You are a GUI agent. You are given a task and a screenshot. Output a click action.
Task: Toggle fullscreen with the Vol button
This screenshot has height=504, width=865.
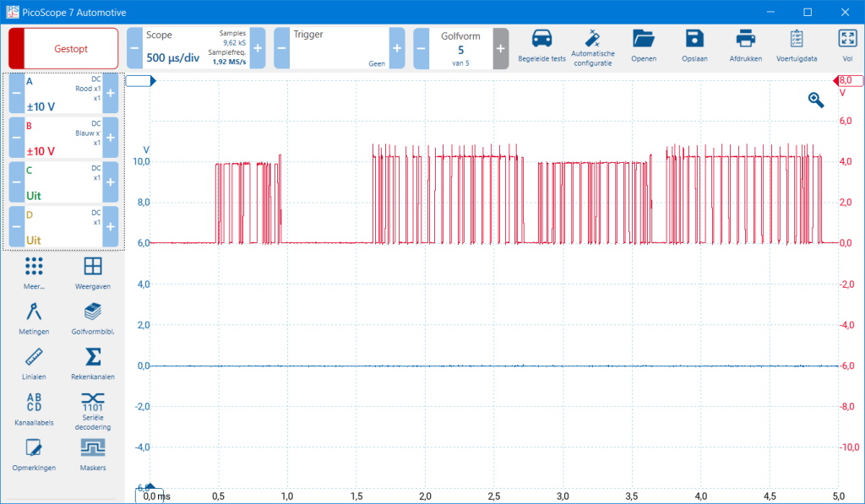coord(847,46)
